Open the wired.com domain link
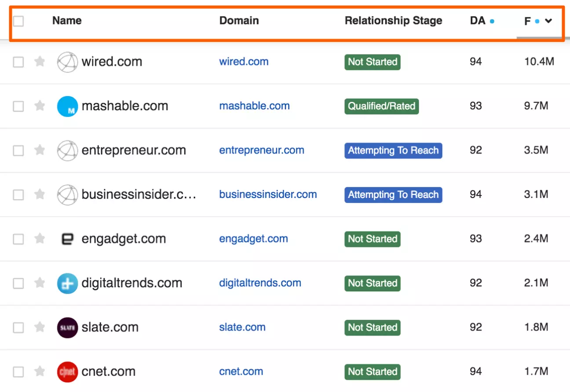Image resolution: width=570 pixels, height=392 pixels. (x=244, y=62)
